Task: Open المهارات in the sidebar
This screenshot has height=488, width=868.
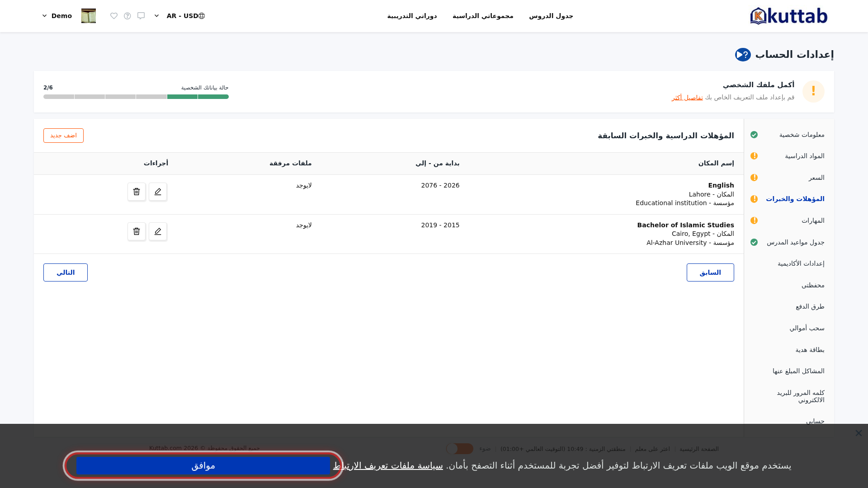Action: pyautogui.click(x=813, y=221)
